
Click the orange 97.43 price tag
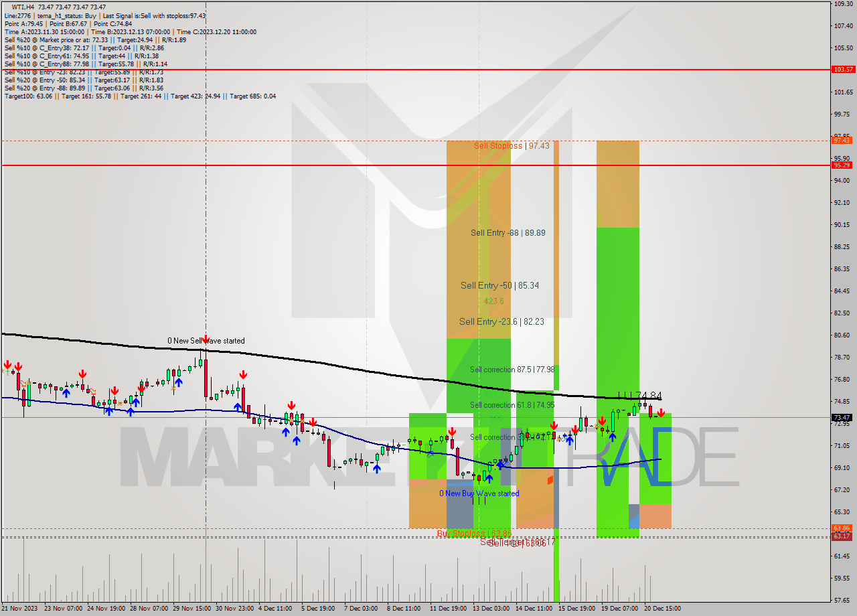point(841,140)
